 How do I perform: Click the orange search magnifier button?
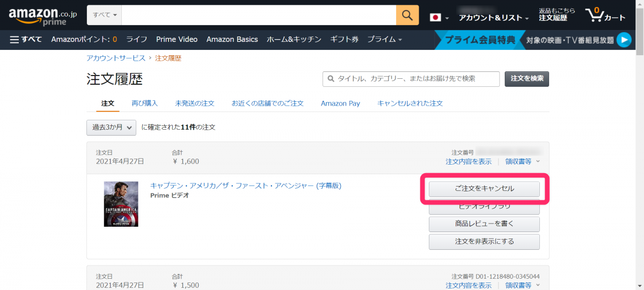(407, 14)
